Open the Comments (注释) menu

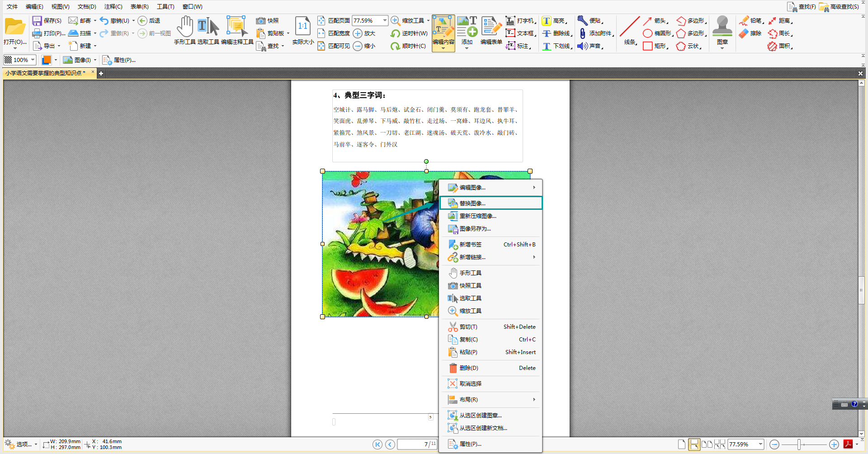113,7
